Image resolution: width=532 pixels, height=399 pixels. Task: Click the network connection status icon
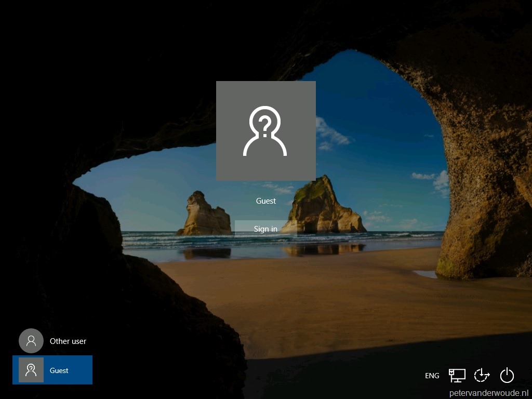[x=458, y=374]
